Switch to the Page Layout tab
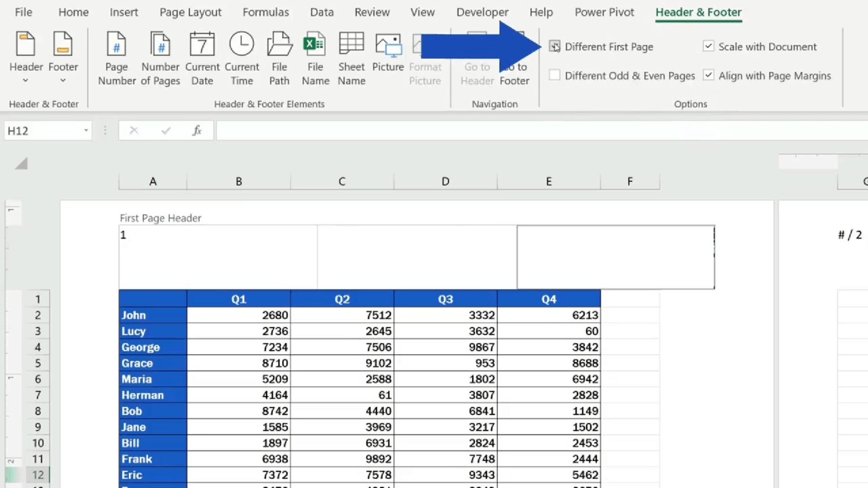This screenshot has width=868, height=488. point(190,12)
